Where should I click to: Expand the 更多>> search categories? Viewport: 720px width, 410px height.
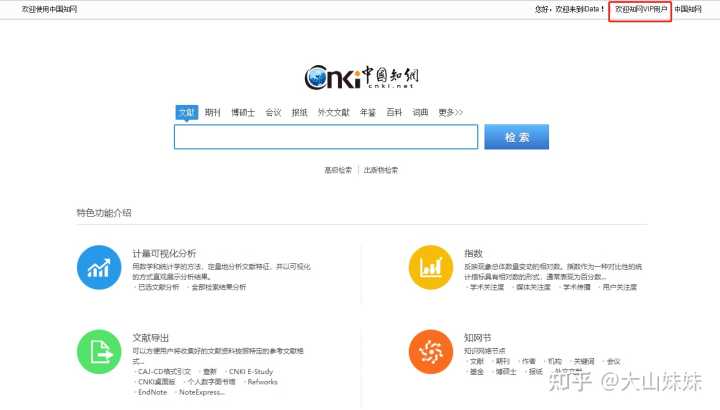[450, 112]
